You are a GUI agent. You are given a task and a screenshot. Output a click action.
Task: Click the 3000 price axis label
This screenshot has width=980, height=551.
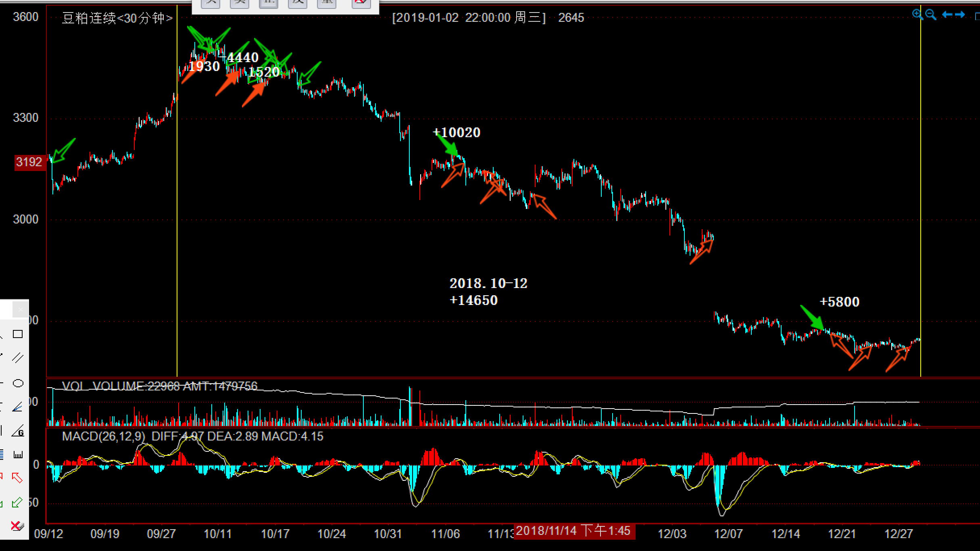click(26, 219)
